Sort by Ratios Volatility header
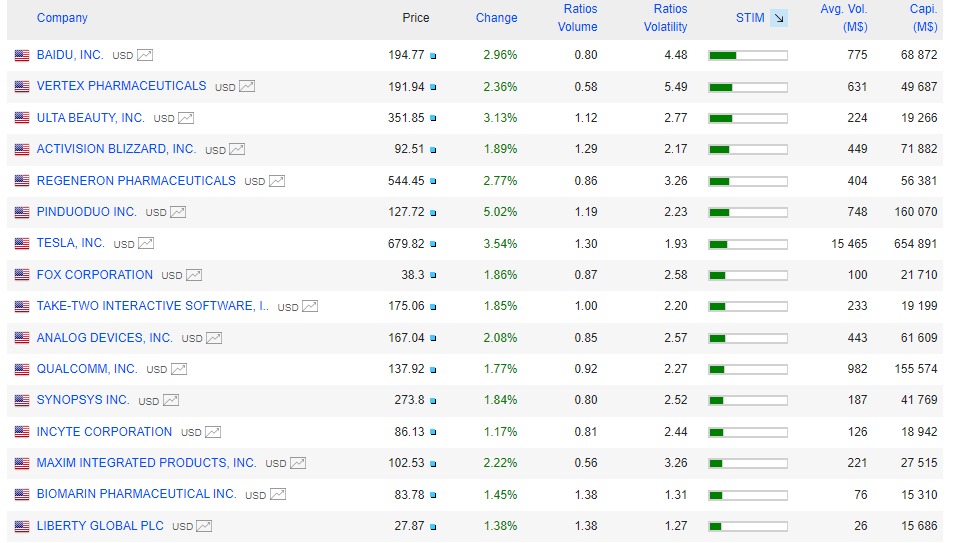This screenshot has height=543, width=964. [x=665, y=18]
